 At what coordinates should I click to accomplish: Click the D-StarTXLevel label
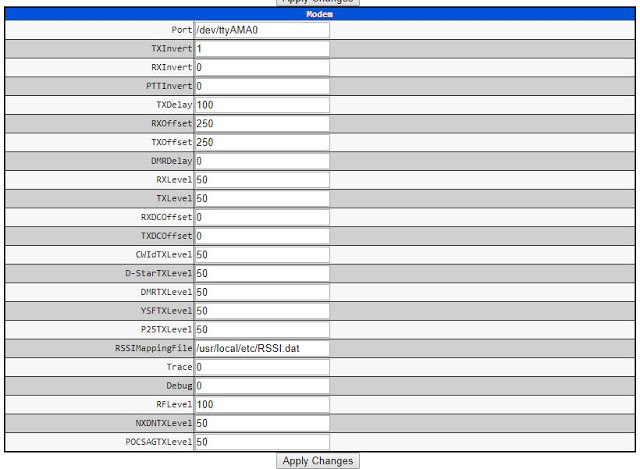click(x=158, y=273)
